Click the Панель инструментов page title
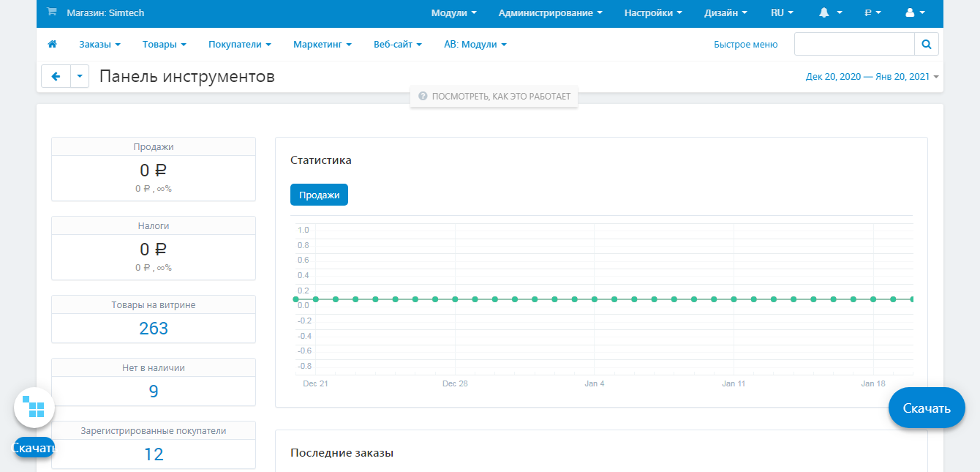This screenshot has width=980, height=472. (187, 76)
